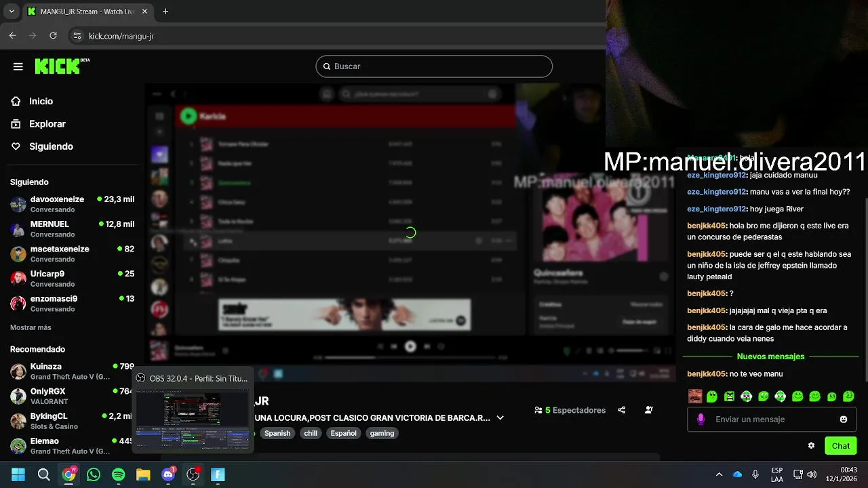Select the Español tag

[343, 433]
